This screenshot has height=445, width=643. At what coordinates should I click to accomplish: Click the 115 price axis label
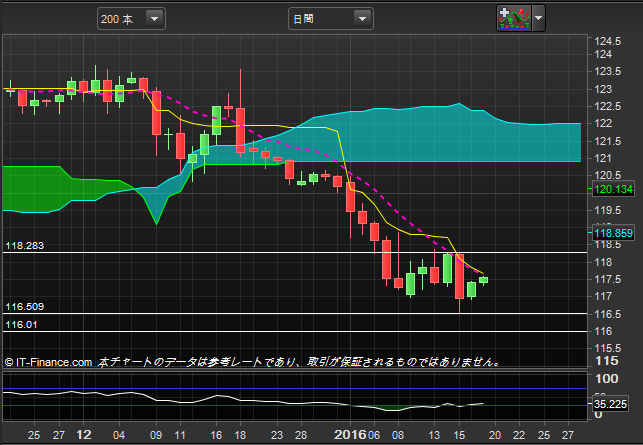607,361
